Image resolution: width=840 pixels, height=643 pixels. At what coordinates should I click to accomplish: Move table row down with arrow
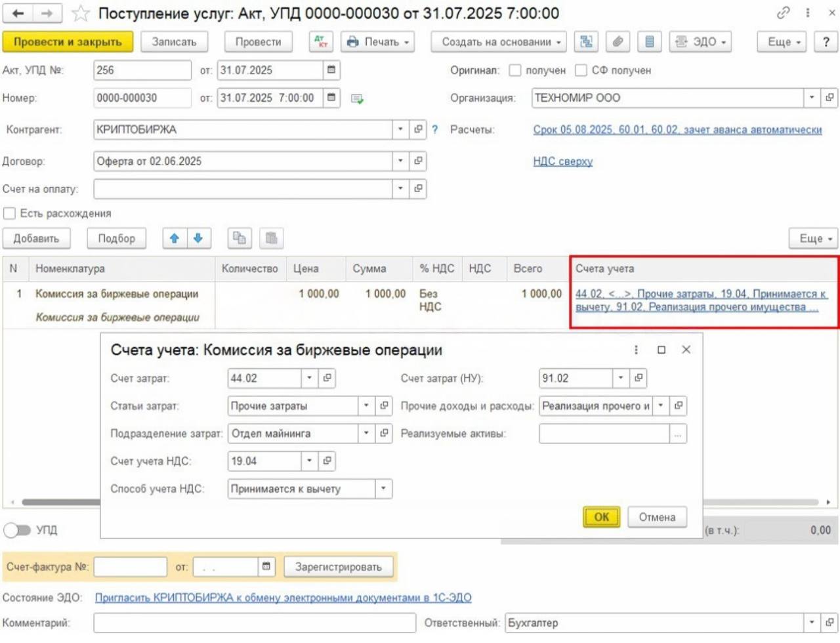[198, 239]
